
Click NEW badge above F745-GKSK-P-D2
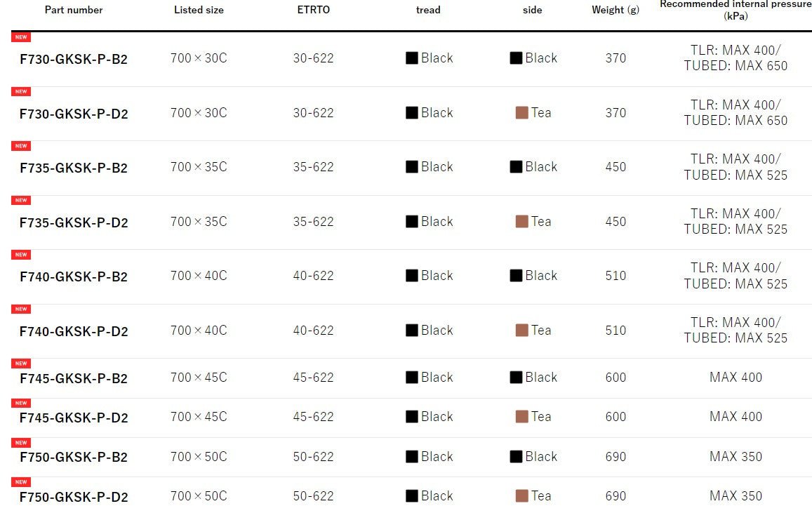click(21, 404)
